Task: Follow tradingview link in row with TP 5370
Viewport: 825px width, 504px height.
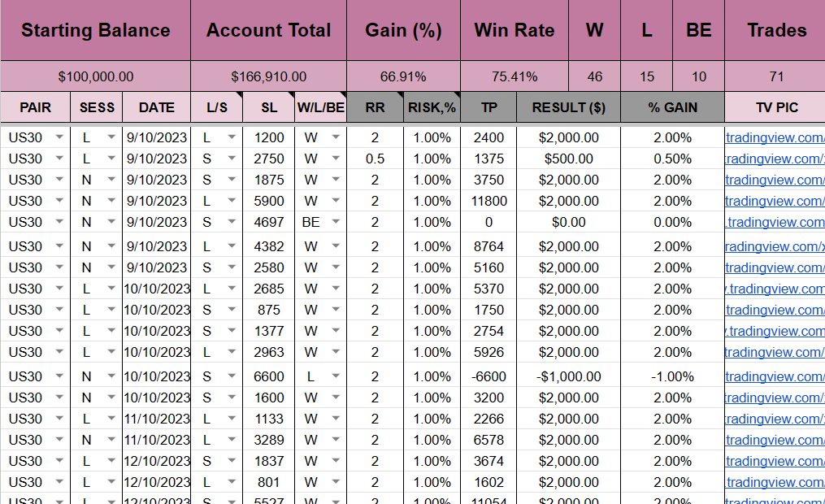Action: pos(775,289)
